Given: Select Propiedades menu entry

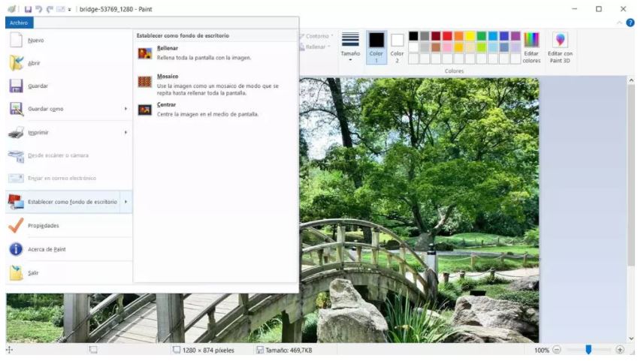Looking at the screenshot, I should point(69,225).
